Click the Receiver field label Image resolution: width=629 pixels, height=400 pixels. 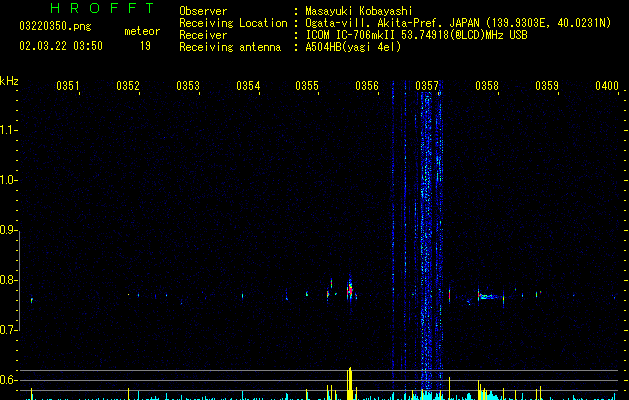[x=203, y=35]
